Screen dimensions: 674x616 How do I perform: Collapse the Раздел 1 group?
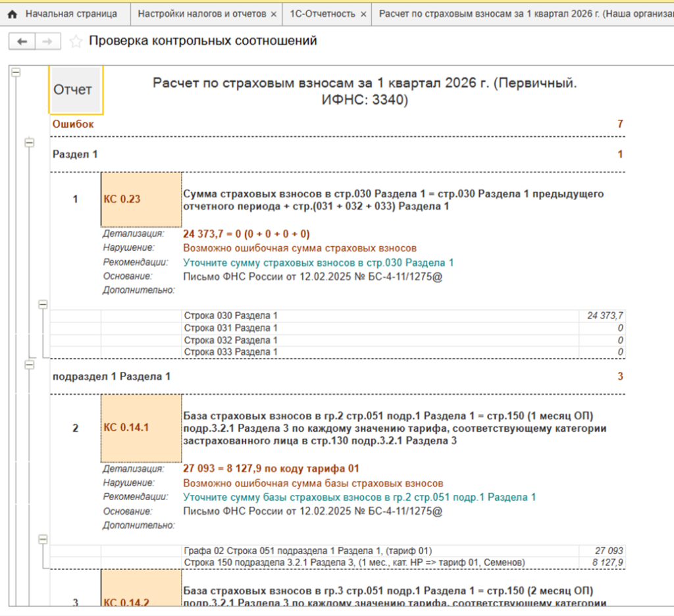pos(29,142)
